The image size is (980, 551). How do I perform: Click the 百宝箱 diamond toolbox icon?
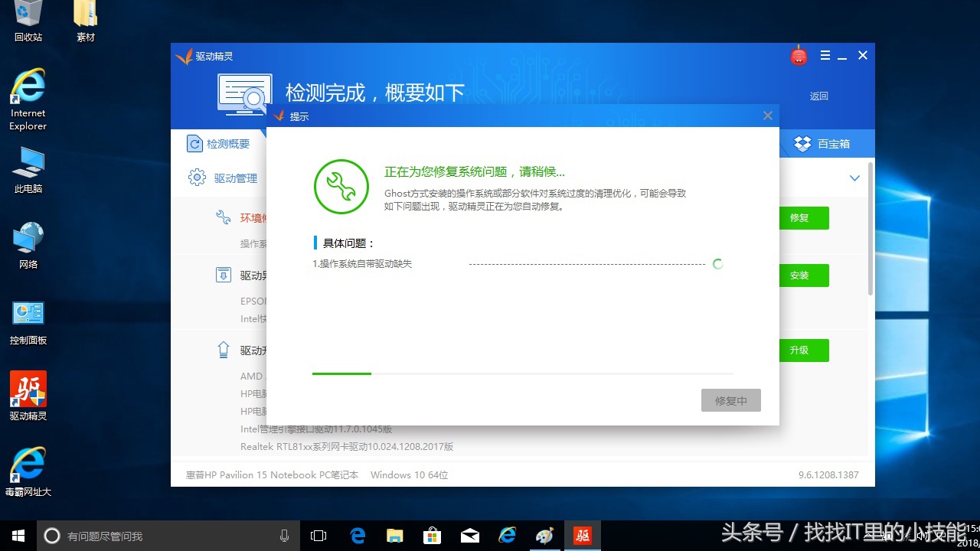[802, 143]
